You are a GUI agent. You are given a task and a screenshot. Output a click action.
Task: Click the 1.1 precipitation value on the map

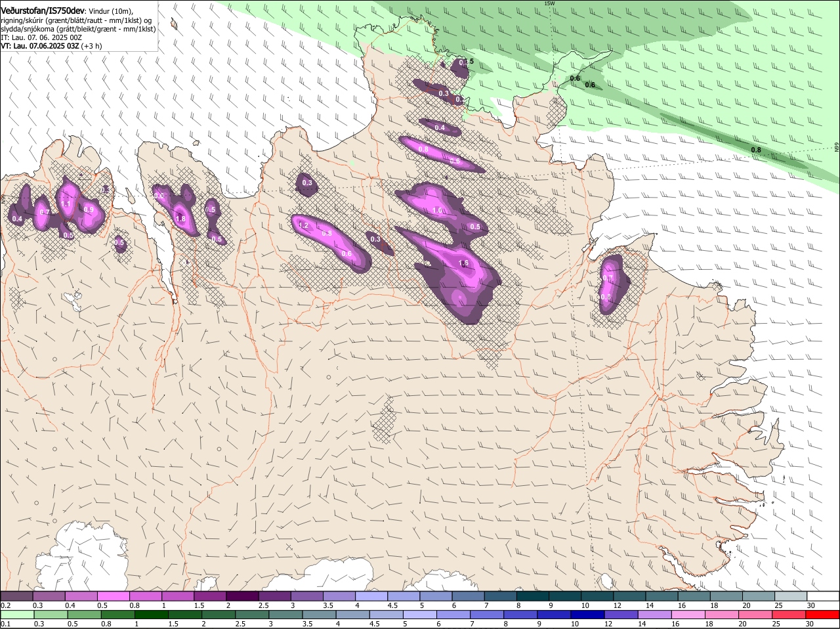[66, 204]
